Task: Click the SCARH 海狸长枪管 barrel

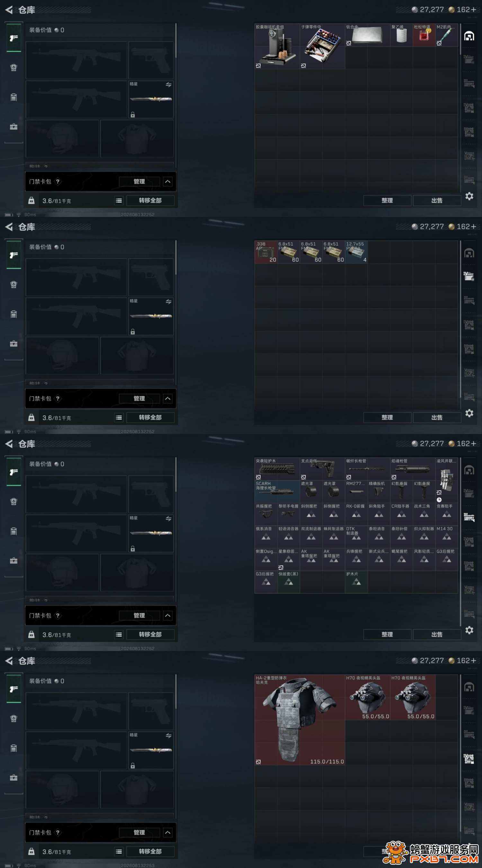Action: pos(277,492)
